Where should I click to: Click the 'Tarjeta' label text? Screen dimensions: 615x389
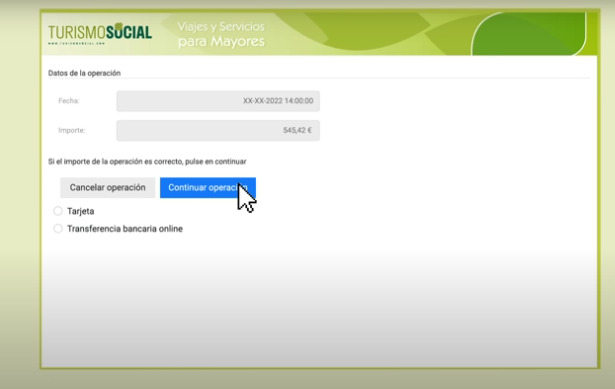pos(80,211)
